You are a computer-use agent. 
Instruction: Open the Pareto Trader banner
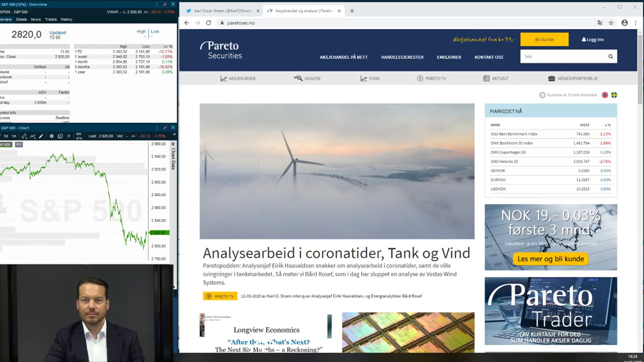click(551, 311)
